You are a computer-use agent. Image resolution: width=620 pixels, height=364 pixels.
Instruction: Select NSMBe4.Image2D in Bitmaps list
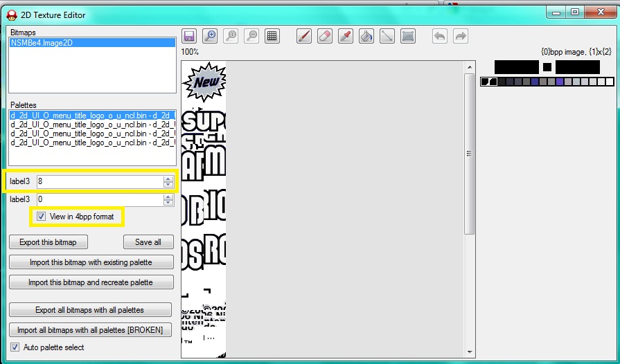pos(93,43)
